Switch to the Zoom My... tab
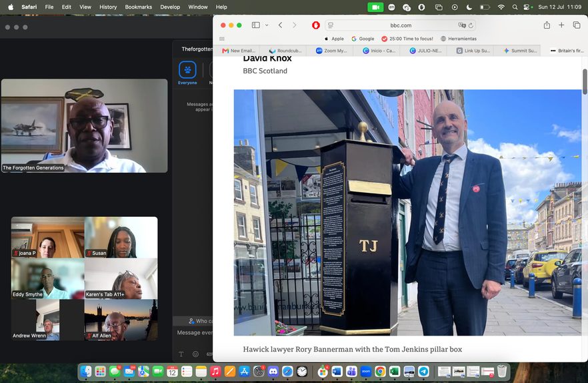The image size is (588, 383). tap(330, 51)
